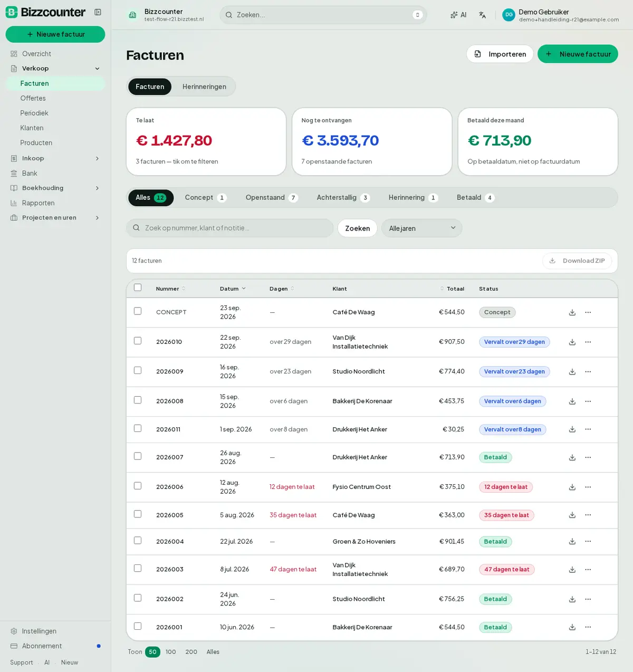Sort the table by Datum column
633x672 pixels.
(233, 289)
